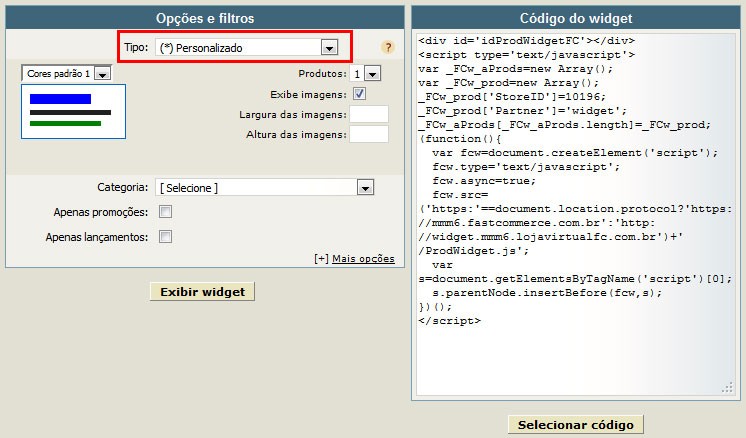Enable the Apenas lançamentos checkbox
The width and height of the screenshot is (746, 438).
coord(165,236)
